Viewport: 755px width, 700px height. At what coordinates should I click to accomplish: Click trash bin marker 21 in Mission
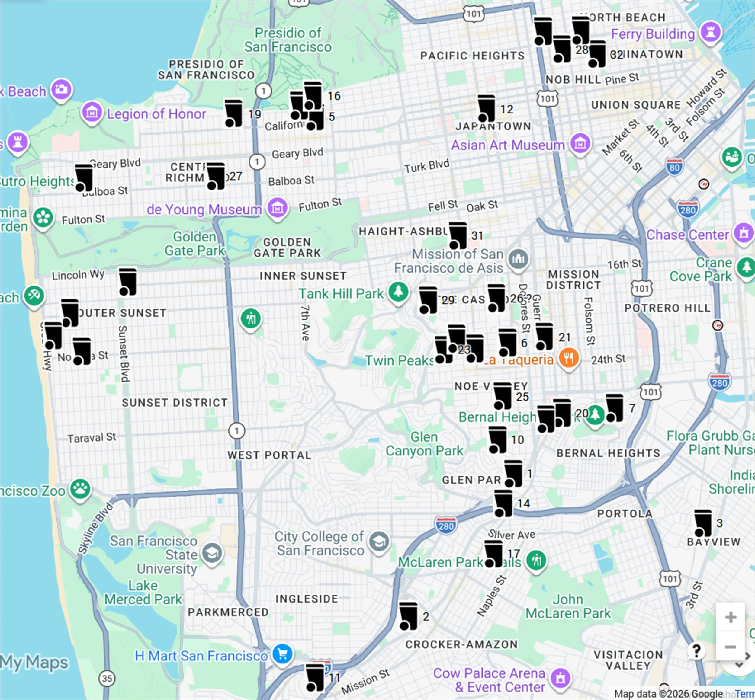544,336
